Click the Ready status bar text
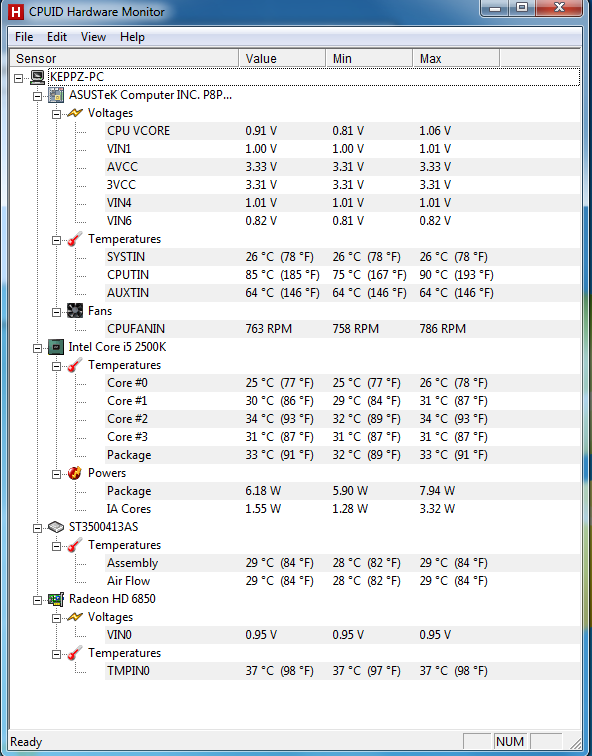 (x=26, y=742)
